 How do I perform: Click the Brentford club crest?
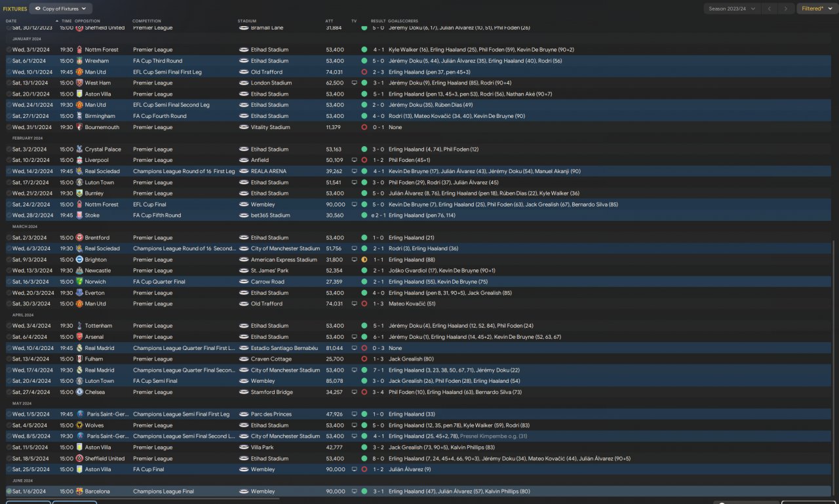click(x=79, y=238)
